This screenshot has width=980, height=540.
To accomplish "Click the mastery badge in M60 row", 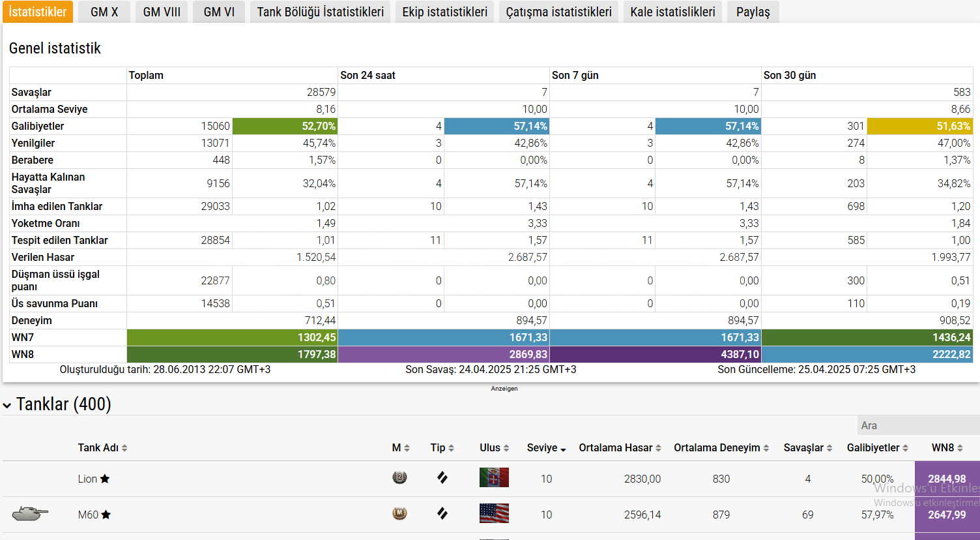I will click(x=399, y=514).
